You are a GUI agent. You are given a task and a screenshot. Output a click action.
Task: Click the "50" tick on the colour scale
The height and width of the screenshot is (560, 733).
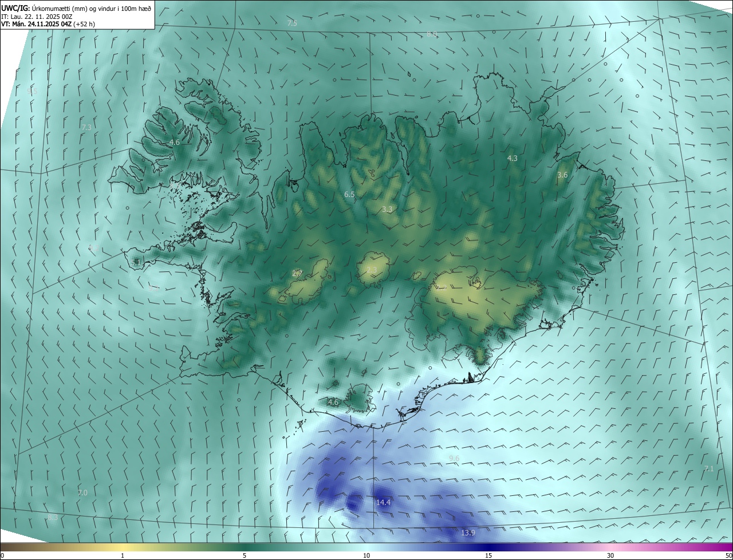[x=728, y=555]
